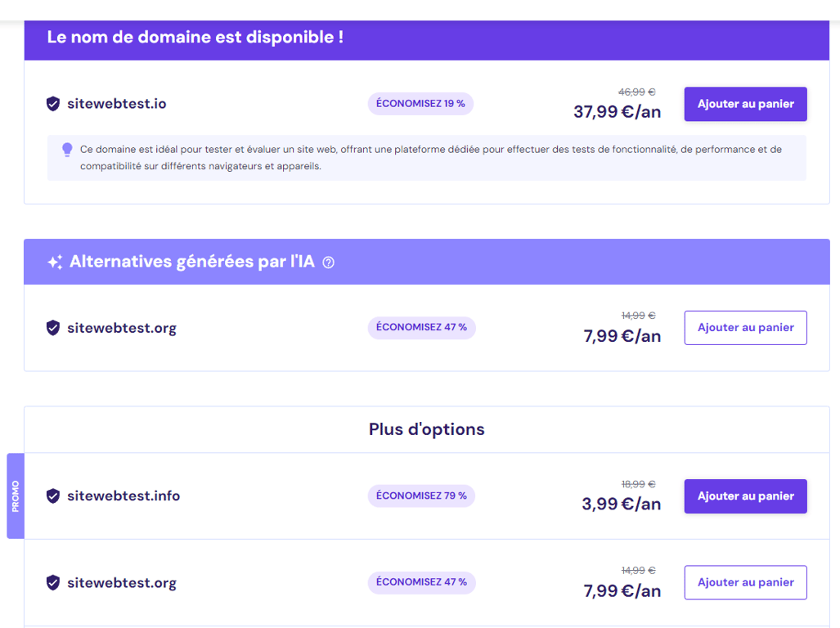Open the help question mark icon
This screenshot has width=840, height=628.
point(329,262)
